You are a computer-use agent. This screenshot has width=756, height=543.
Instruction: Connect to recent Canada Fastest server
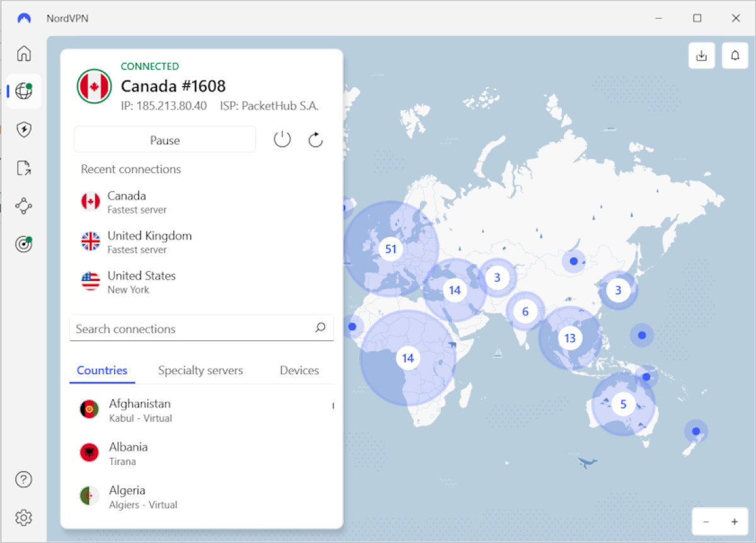(202, 202)
